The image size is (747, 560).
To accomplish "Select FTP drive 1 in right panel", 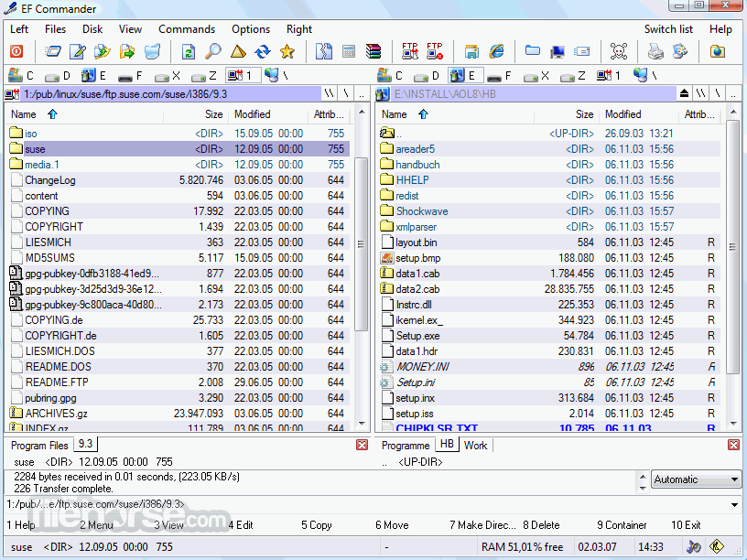I will click(x=609, y=76).
